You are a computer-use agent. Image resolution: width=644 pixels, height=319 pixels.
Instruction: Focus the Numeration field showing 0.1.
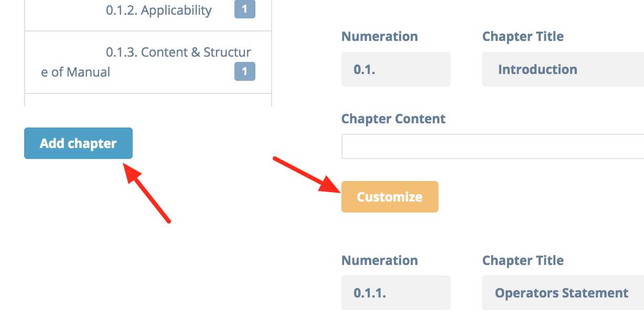click(x=396, y=69)
